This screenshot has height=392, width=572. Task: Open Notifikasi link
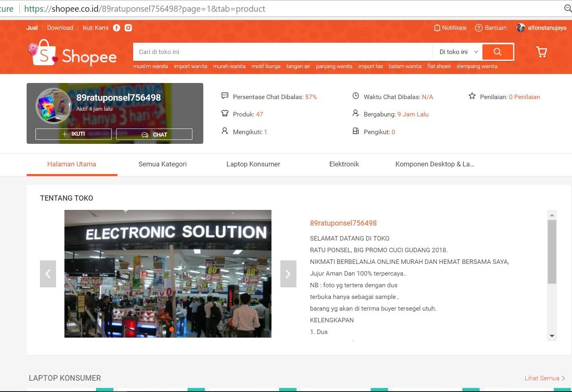(x=454, y=28)
